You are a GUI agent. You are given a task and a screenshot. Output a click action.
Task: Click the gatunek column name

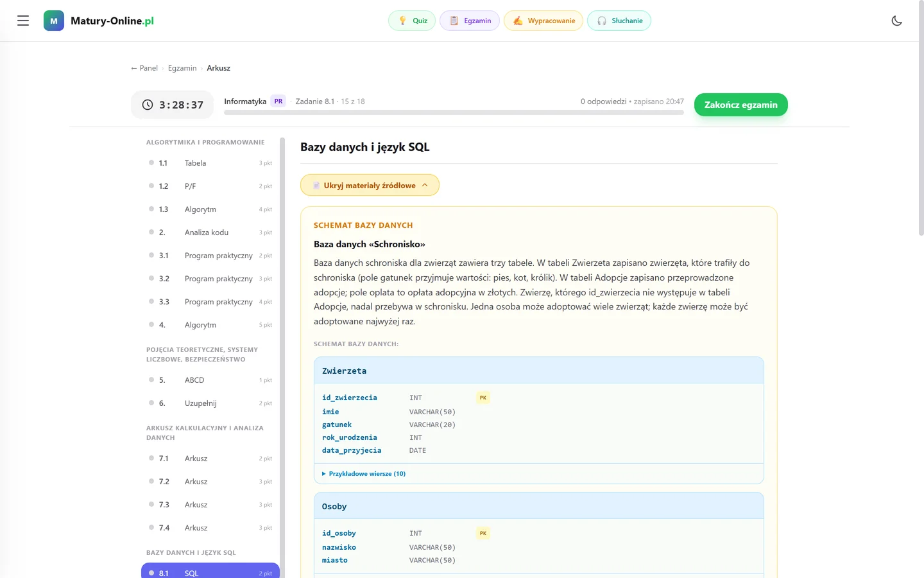(337, 425)
